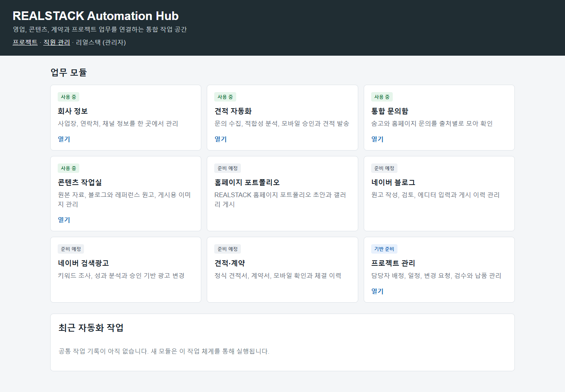Image resolution: width=565 pixels, height=392 pixels.
Task: Click the 사용 중 badge on 견적 자동화
Action: coord(225,97)
